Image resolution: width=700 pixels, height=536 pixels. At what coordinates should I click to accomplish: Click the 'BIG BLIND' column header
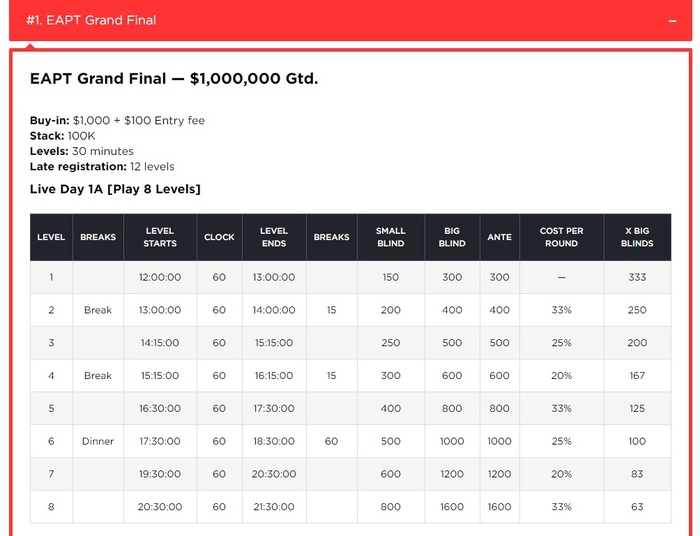(452, 237)
